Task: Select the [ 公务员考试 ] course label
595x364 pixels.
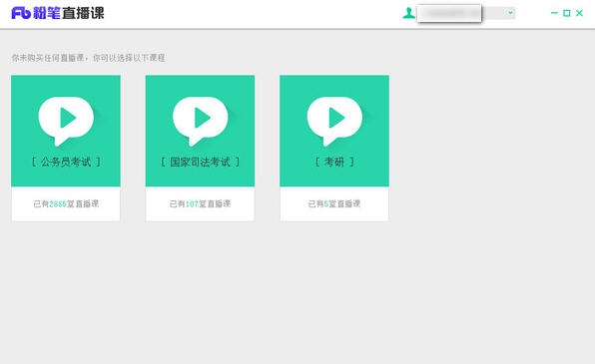Action: tap(66, 162)
